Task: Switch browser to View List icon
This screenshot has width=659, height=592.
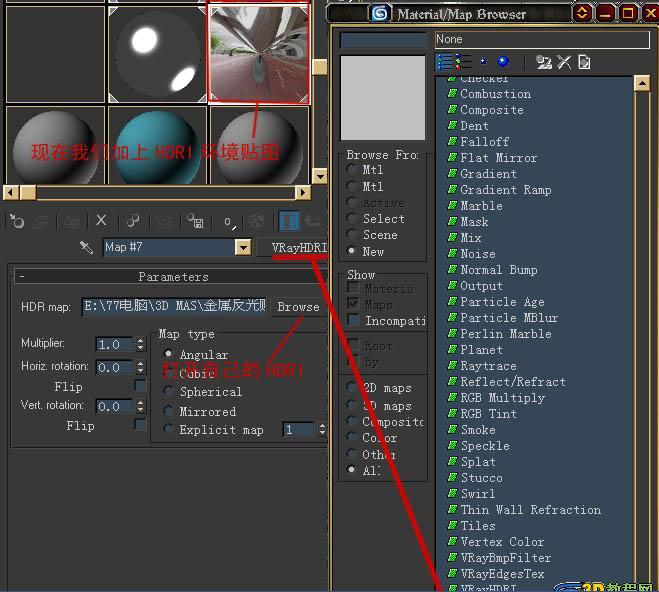Action: click(446, 62)
